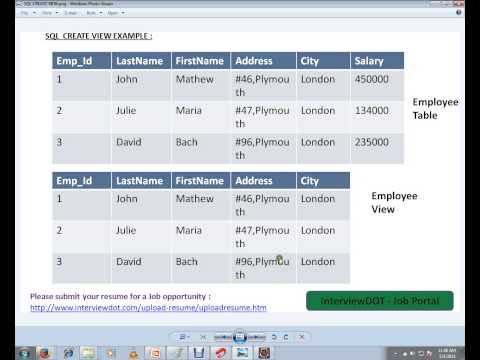The image size is (480, 360).
Task: Select the Photo Viewer taskbar icon
Action: [x=242, y=353]
